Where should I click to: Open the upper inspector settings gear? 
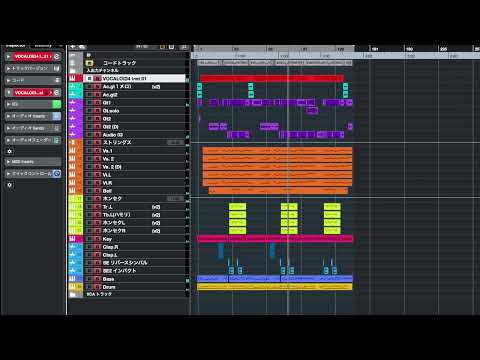[x=10, y=151]
